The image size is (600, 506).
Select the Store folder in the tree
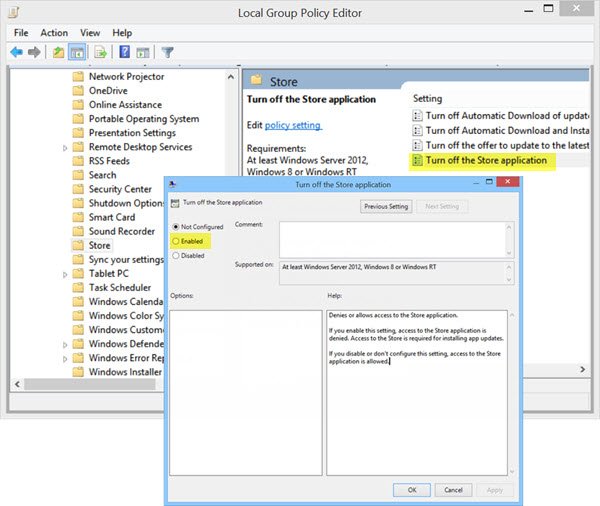tap(99, 245)
